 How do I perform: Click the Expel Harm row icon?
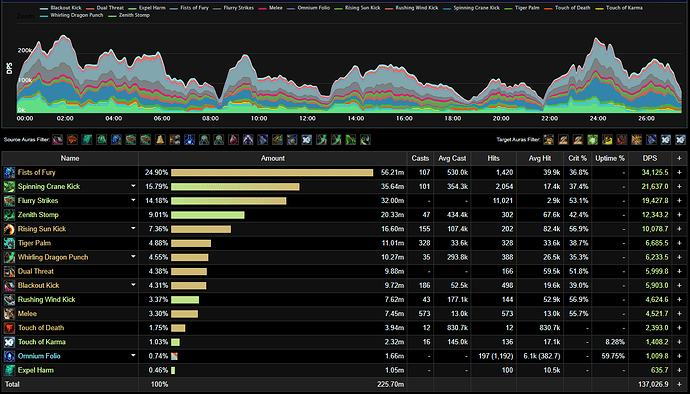coord(9,370)
